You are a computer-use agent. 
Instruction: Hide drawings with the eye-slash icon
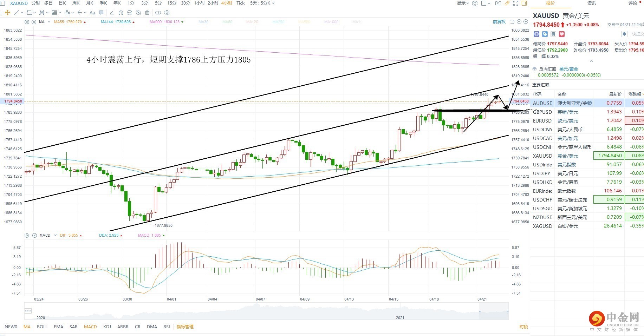(x=138, y=13)
